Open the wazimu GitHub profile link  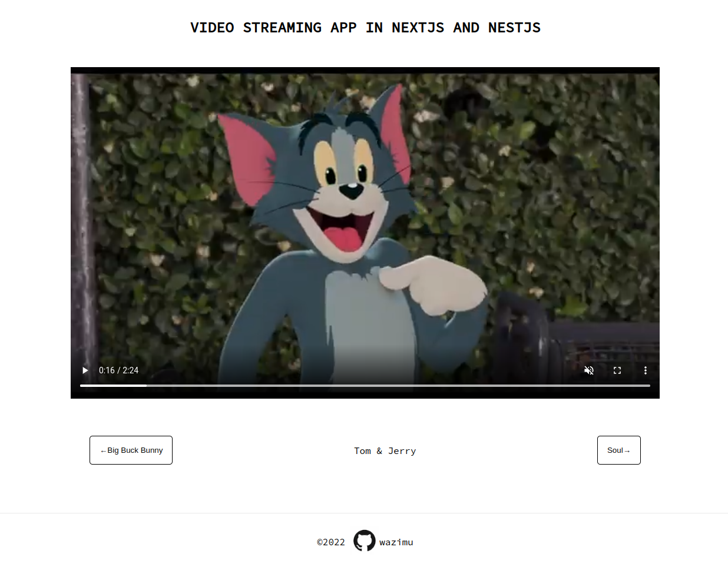click(x=396, y=542)
